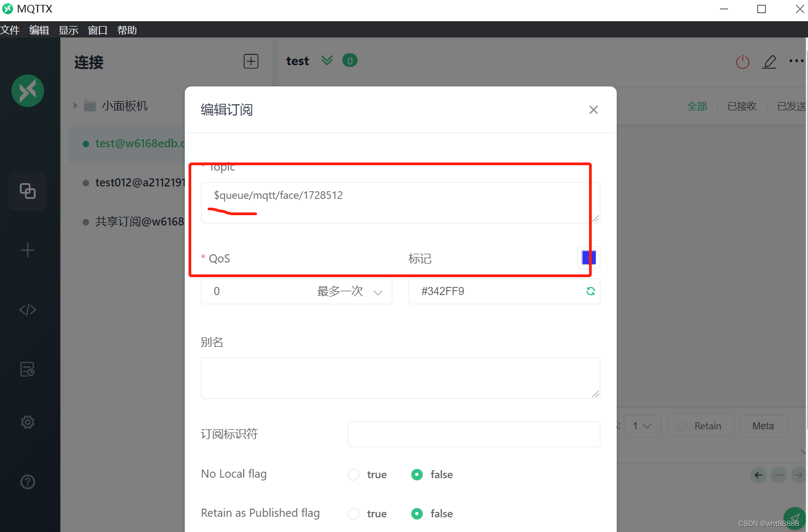This screenshot has height=532, width=808.
Task: Open the 帮助 menu
Action: click(x=127, y=30)
